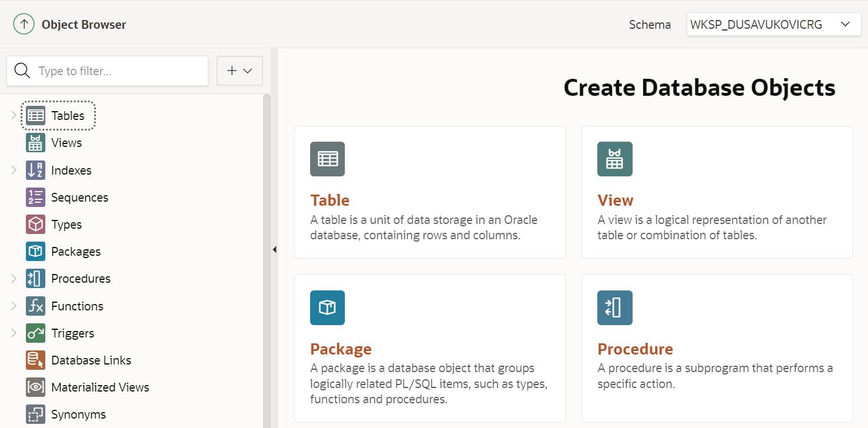The width and height of the screenshot is (868, 428).
Task: Click the Table card icon
Action: pyautogui.click(x=327, y=159)
